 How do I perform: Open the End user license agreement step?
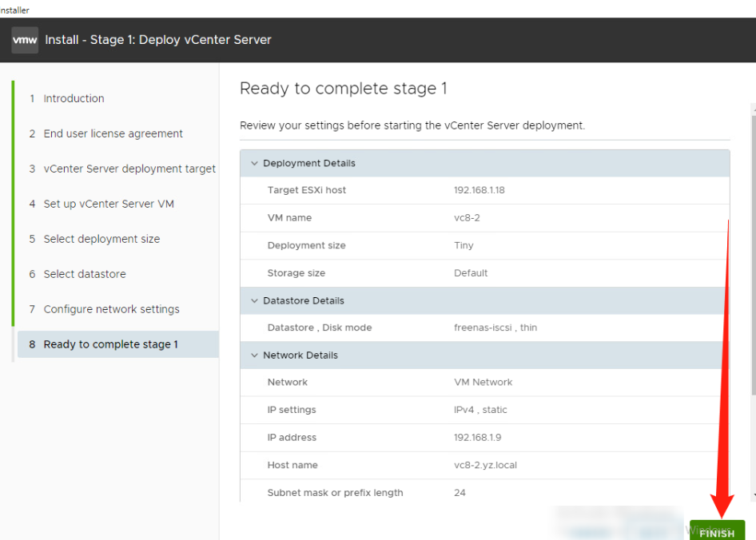coord(112,133)
